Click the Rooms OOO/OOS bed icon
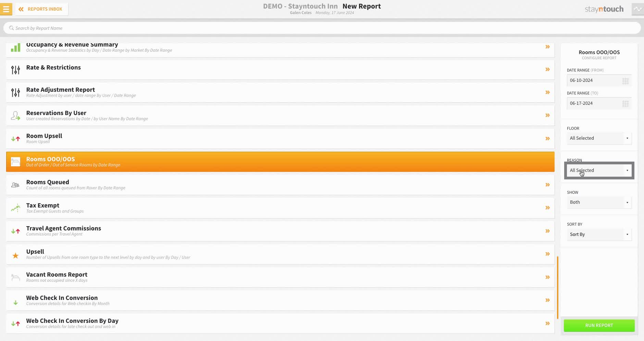The height and width of the screenshot is (341, 644). 15,162
